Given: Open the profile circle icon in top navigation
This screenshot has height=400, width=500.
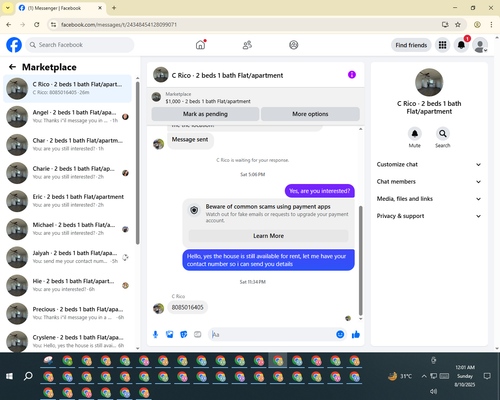Looking at the screenshot, I should (294, 45).
